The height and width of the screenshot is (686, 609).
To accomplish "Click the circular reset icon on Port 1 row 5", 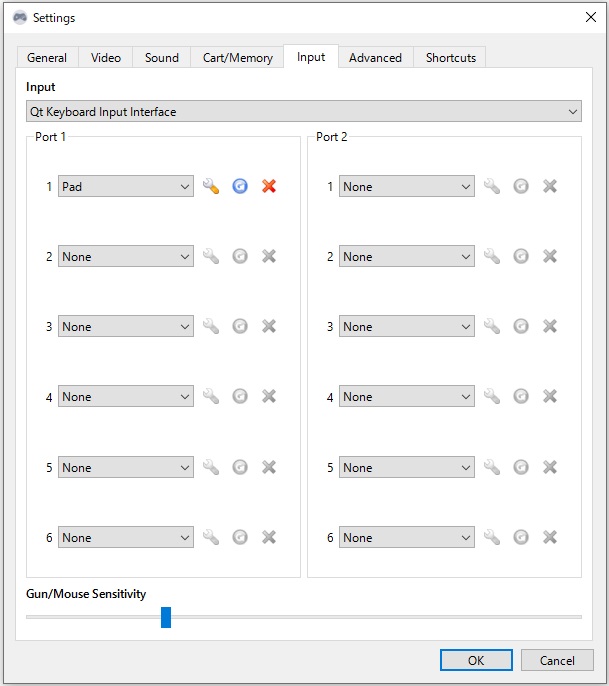I will [x=240, y=467].
